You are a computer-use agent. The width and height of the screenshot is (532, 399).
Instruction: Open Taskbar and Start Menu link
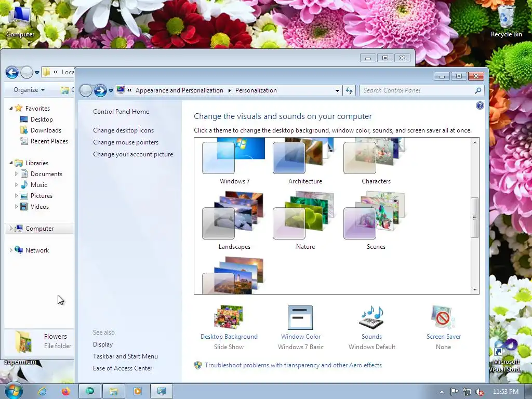click(126, 356)
